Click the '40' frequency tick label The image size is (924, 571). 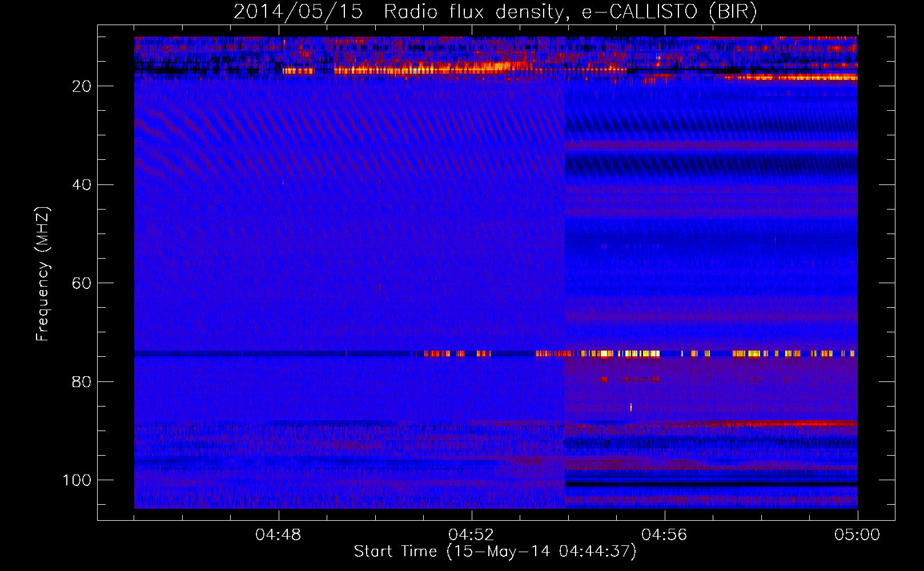(82, 185)
